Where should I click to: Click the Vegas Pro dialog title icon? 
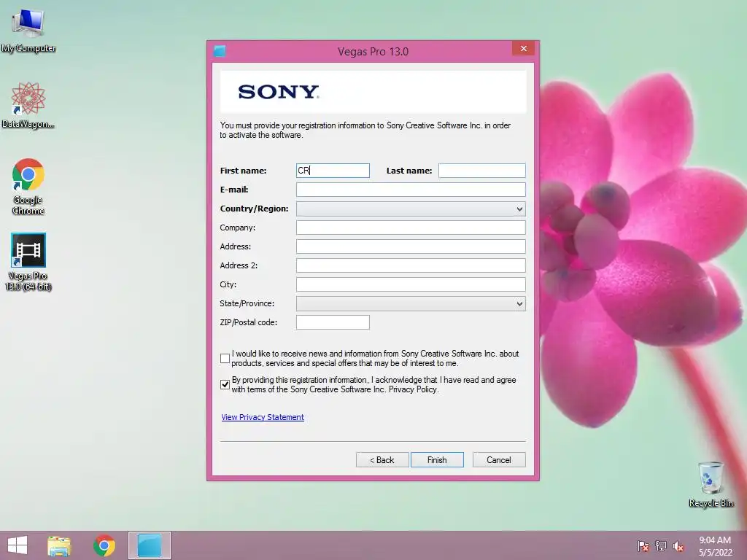click(x=220, y=51)
